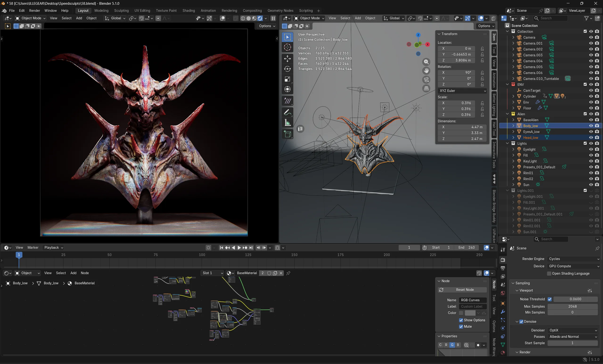
Task: Open the Playback popover in timeline
Action: 53,248
